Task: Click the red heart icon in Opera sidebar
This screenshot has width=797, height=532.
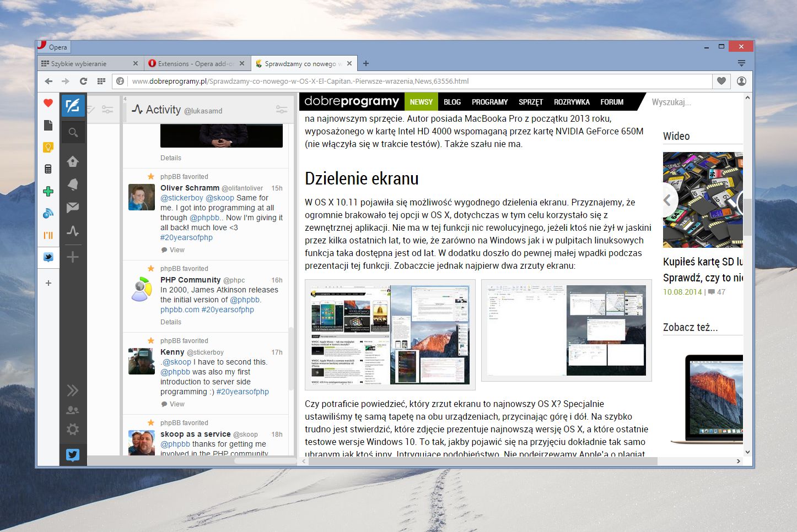Action: pyautogui.click(x=48, y=103)
